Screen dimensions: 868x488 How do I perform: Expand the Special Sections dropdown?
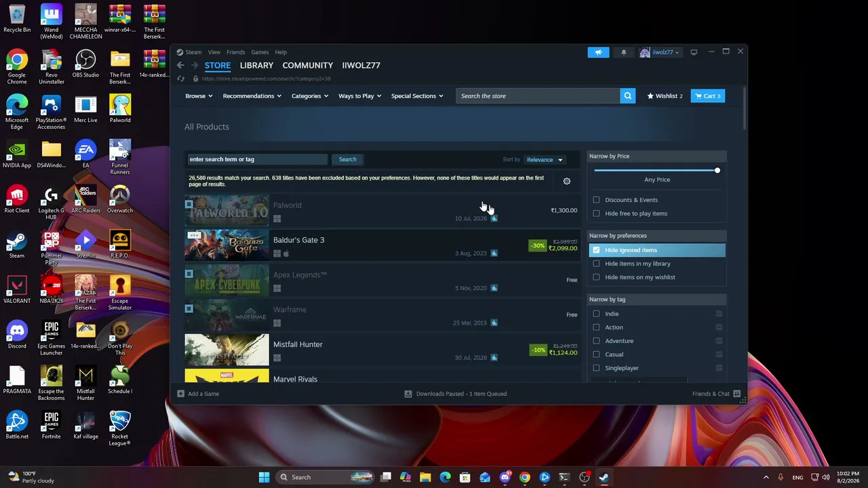(417, 96)
